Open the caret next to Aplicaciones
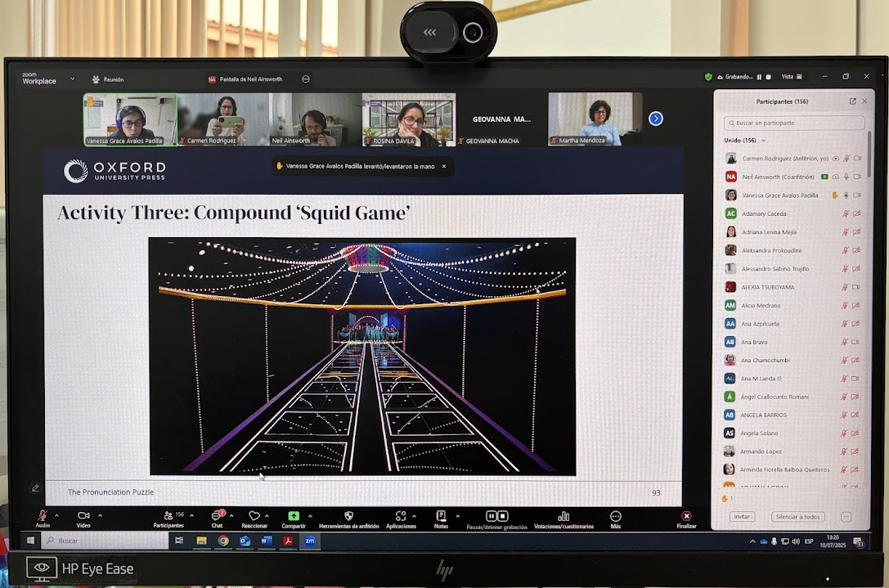Viewport: 889px width, 588px height. [x=414, y=516]
